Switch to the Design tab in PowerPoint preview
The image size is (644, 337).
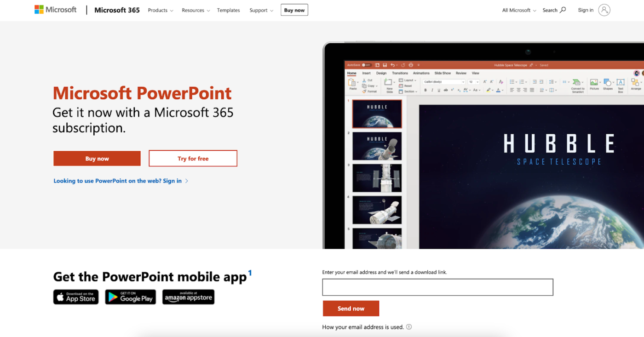[381, 73]
